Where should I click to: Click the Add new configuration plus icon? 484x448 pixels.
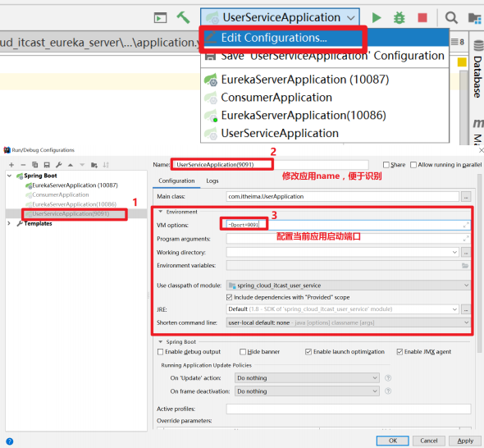click(11, 165)
